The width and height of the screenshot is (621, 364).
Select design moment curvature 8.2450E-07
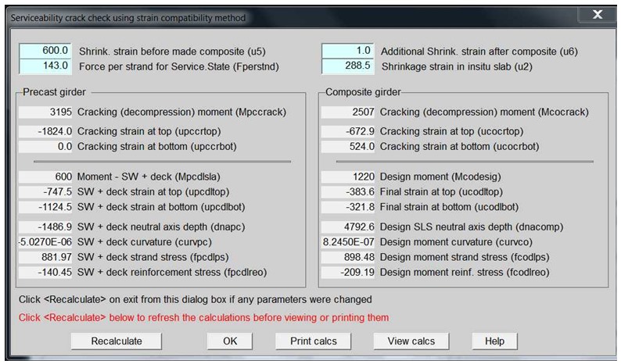click(348, 241)
